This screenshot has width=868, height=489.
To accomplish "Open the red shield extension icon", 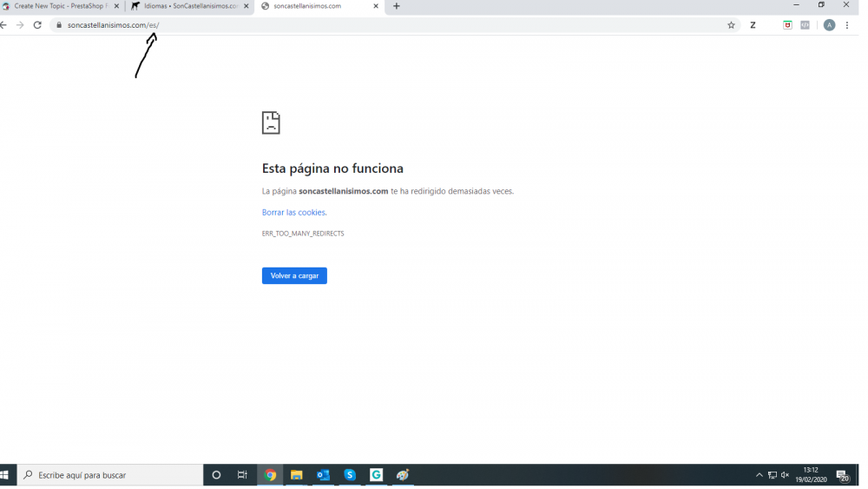I will 787,25.
